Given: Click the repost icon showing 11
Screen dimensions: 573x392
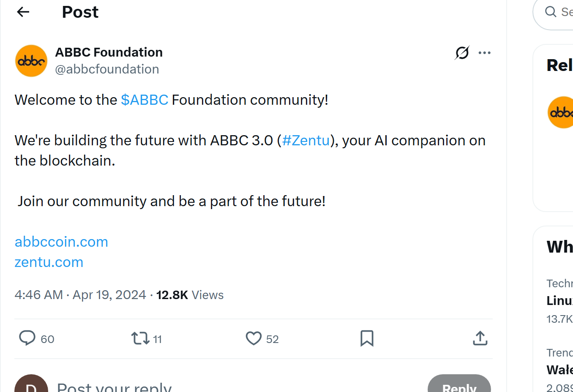Looking at the screenshot, I should coord(140,338).
